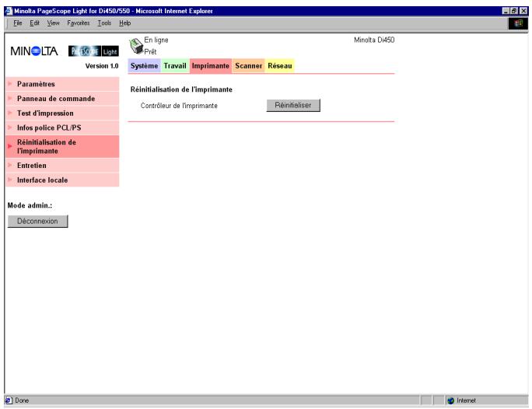This screenshot has width=532, height=409.
Task: Open the Help menu
Action: coord(125,23)
